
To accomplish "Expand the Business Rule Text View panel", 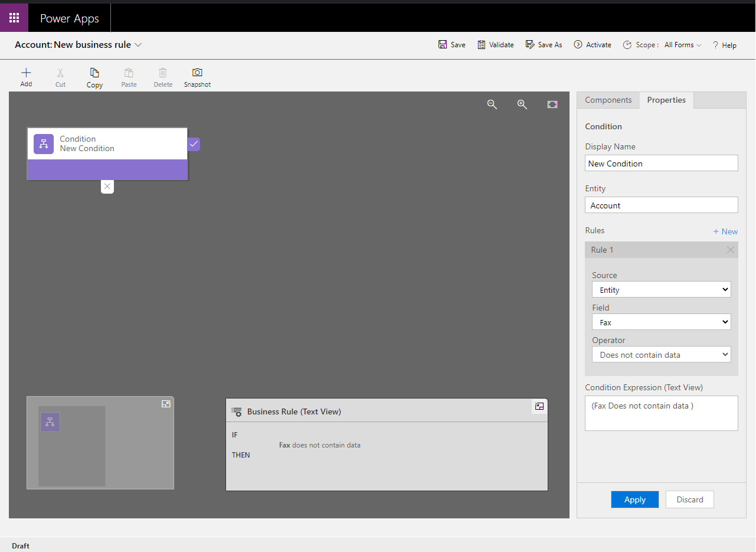I will tap(539, 406).
